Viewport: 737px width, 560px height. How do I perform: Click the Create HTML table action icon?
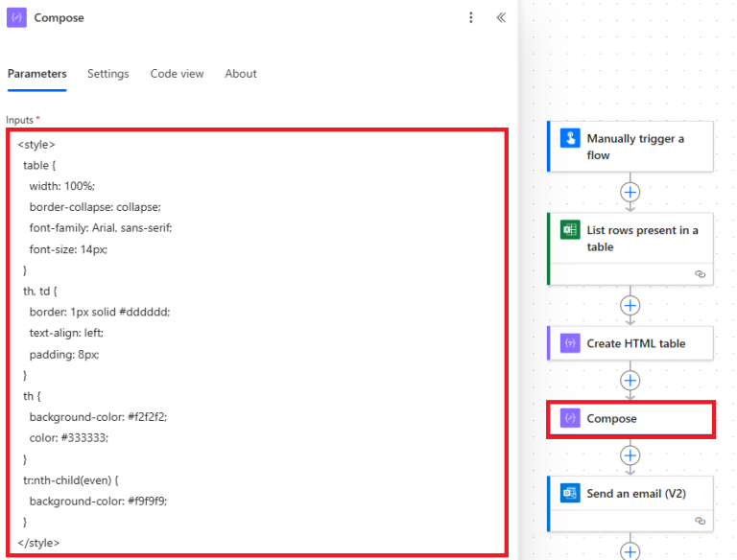(570, 343)
